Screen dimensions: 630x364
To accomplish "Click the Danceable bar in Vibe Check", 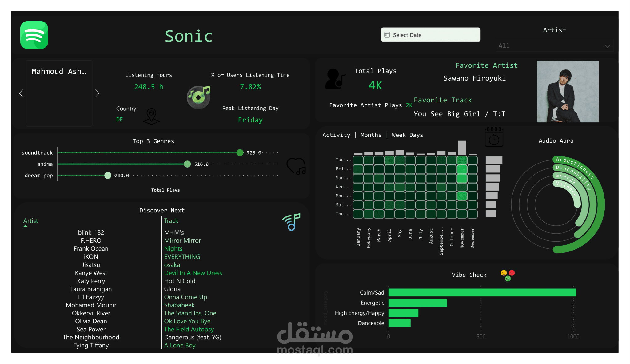I will 399,323.
